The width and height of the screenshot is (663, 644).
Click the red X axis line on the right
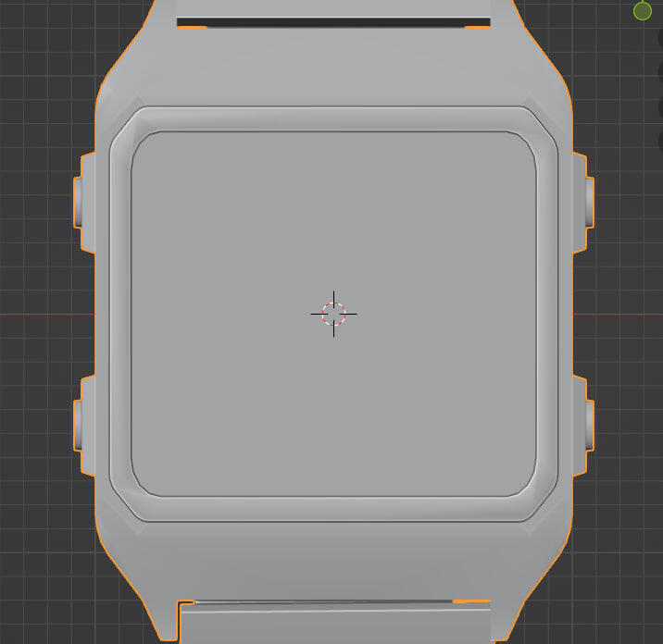[620, 315]
